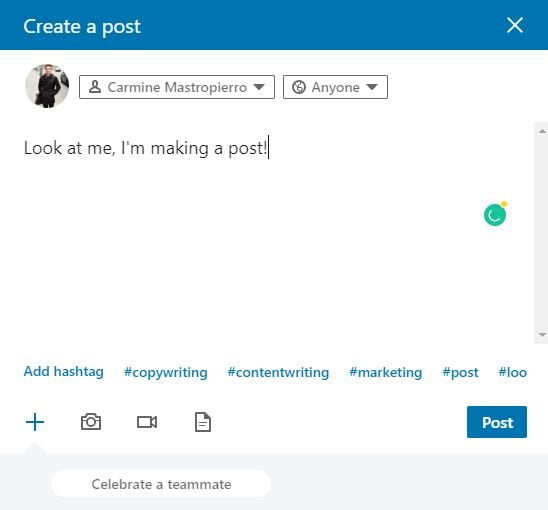
Task: Click the arrow next to Anyone
Action: [x=372, y=87]
